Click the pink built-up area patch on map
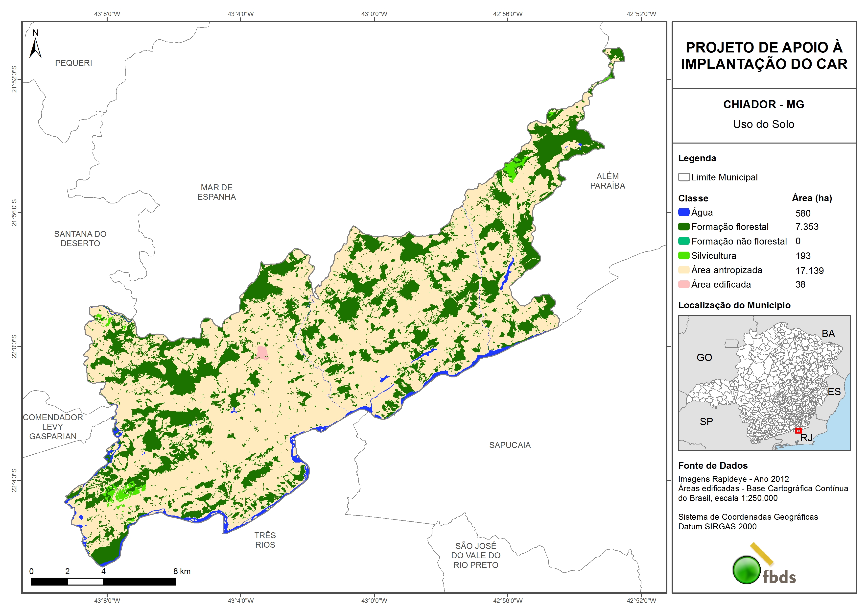The height and width of the screenshot is (614, 868). 262,353
